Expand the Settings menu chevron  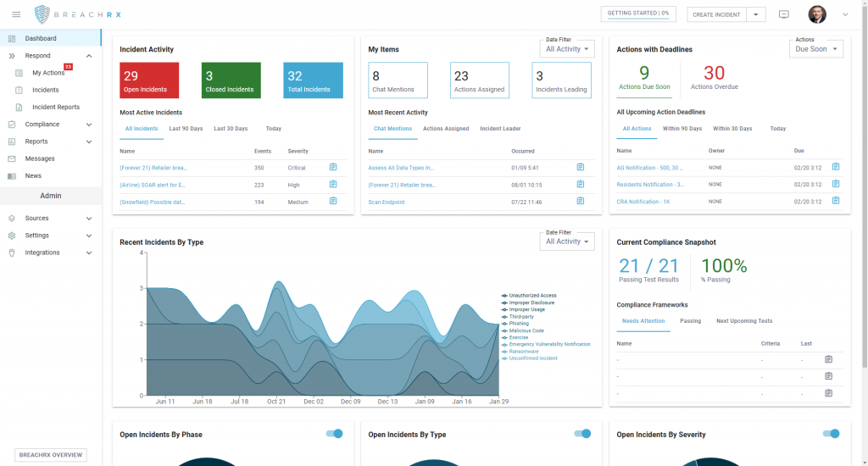[89, 236]
